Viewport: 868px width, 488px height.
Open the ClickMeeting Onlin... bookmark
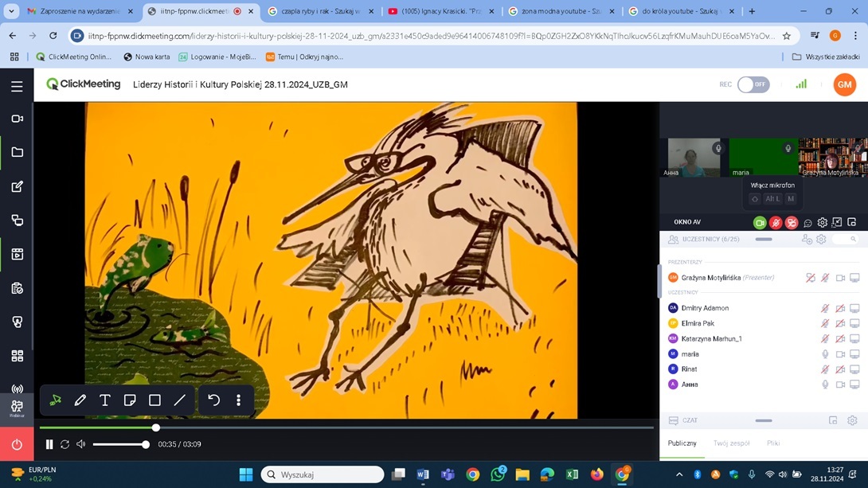tap(73, 57)
